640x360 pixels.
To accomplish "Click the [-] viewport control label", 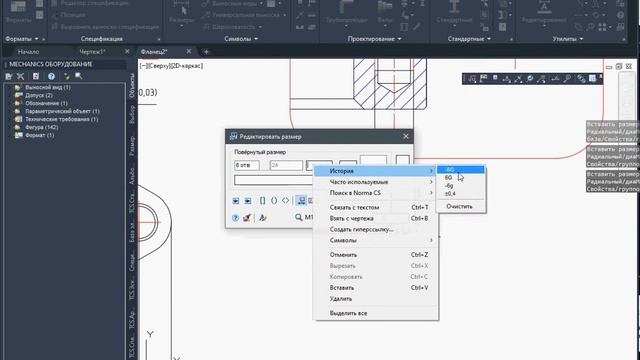I will [143, 66].
